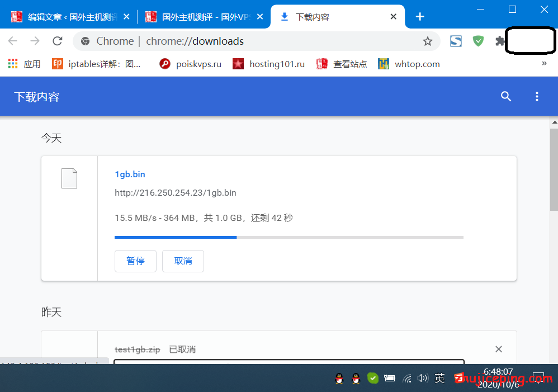Viewport: 558px width, 392px height.
Task: Click the page vertical scrollbar thumb
Action: pyautogui.click(x=554, y=170)
